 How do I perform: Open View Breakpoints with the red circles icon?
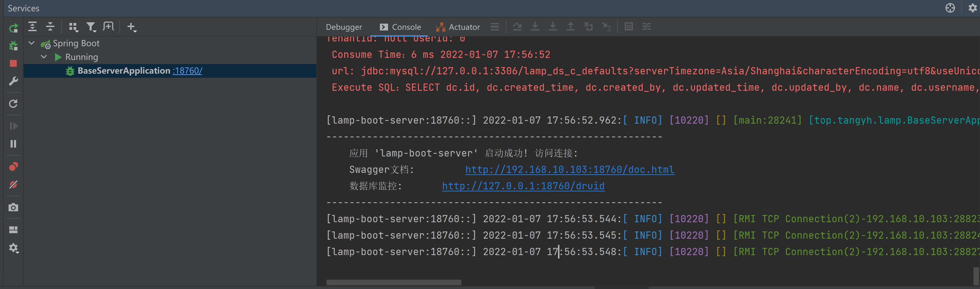pyautogui.click(x=13, y=167)
